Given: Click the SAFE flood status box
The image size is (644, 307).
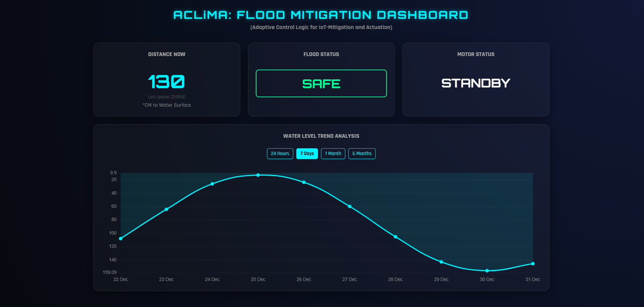Looking at the screenshot, I should click(x=321, y=83).
